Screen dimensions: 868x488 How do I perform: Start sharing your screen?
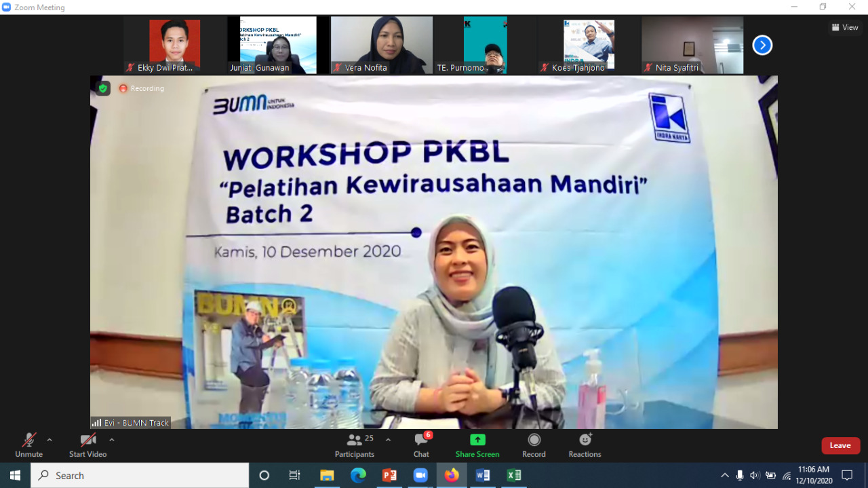pos(477,445)
